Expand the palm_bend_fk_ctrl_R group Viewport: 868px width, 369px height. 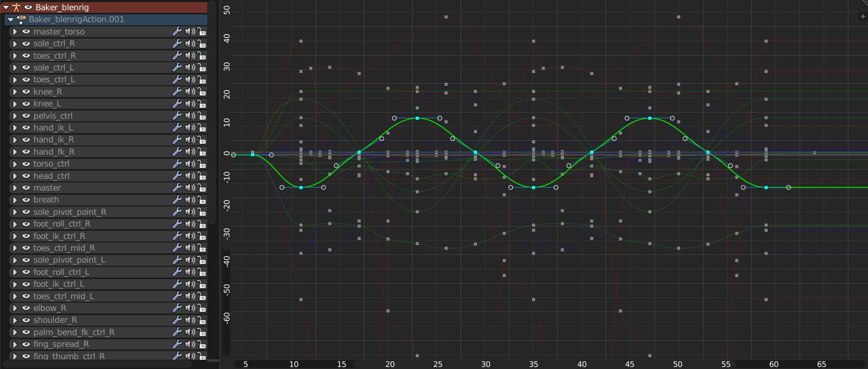15,332
